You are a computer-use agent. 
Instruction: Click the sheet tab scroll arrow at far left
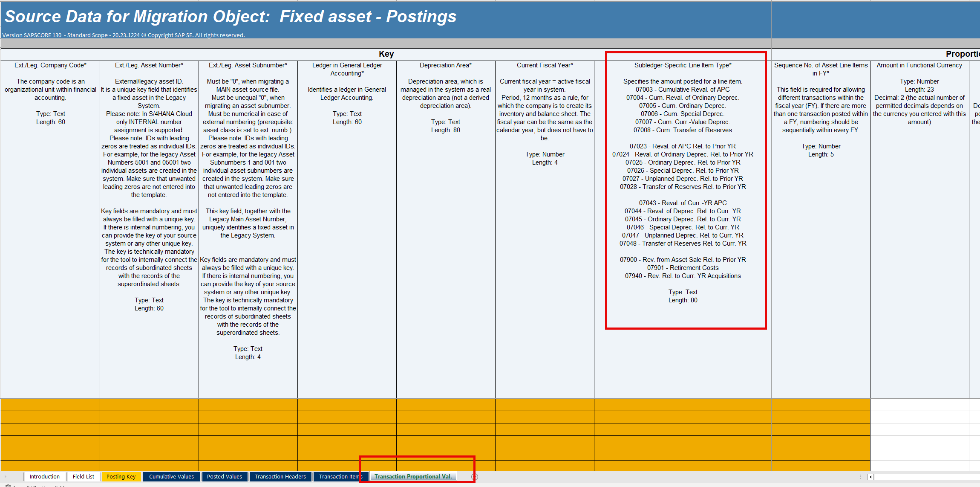click(5, 476)
